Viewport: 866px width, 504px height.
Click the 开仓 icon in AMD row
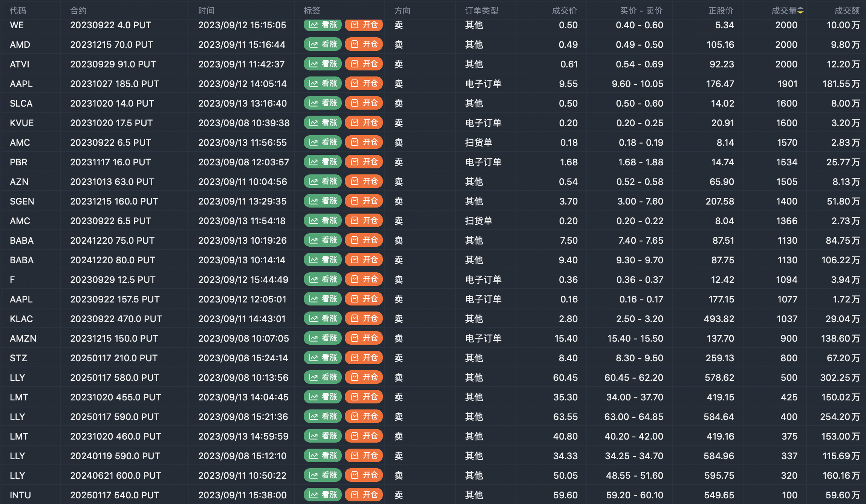[x=355, y=44]
